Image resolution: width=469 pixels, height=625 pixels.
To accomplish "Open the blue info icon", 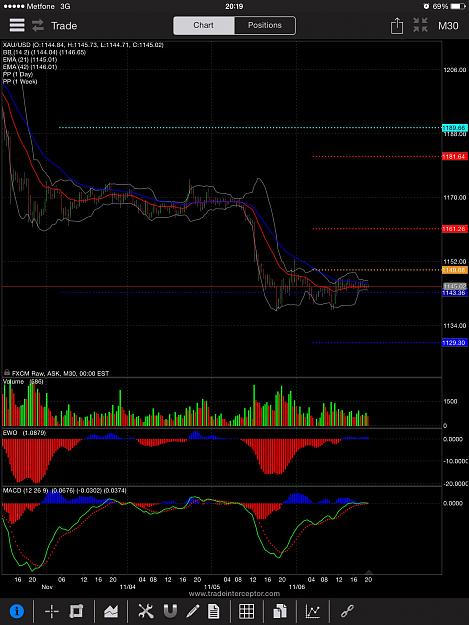I will coord(17,611).
